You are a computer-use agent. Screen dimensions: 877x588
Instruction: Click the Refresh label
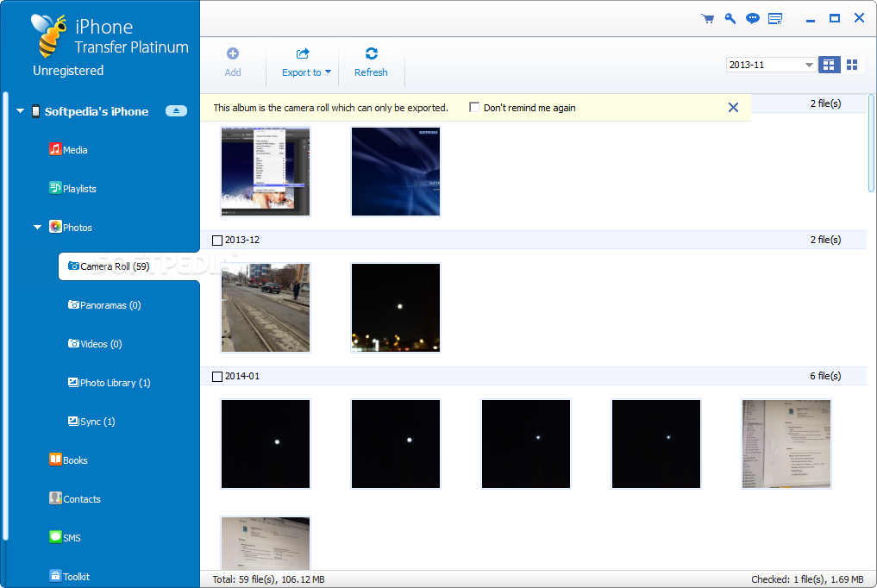tap(371, 72)
